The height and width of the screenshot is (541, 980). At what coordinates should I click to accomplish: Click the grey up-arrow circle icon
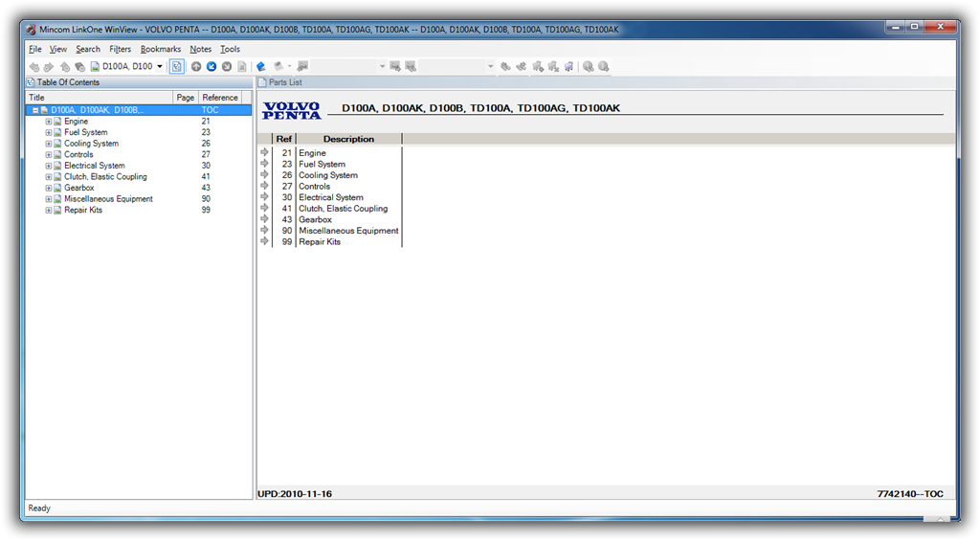pyautogui.click(x=196, y=66)
